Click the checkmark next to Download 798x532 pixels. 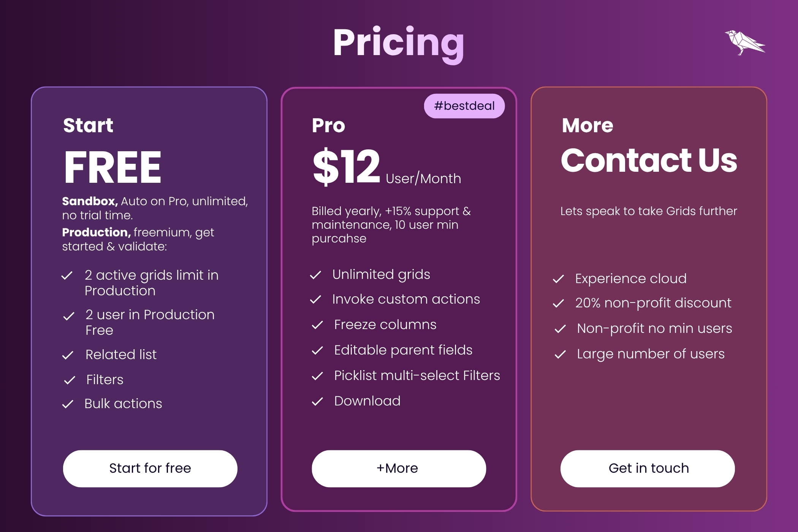[317, 401]
